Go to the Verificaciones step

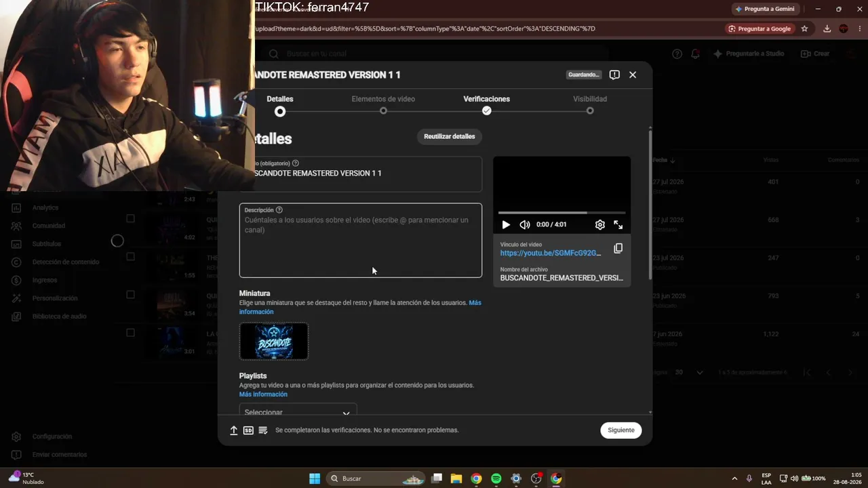click(x=486, y=105)
